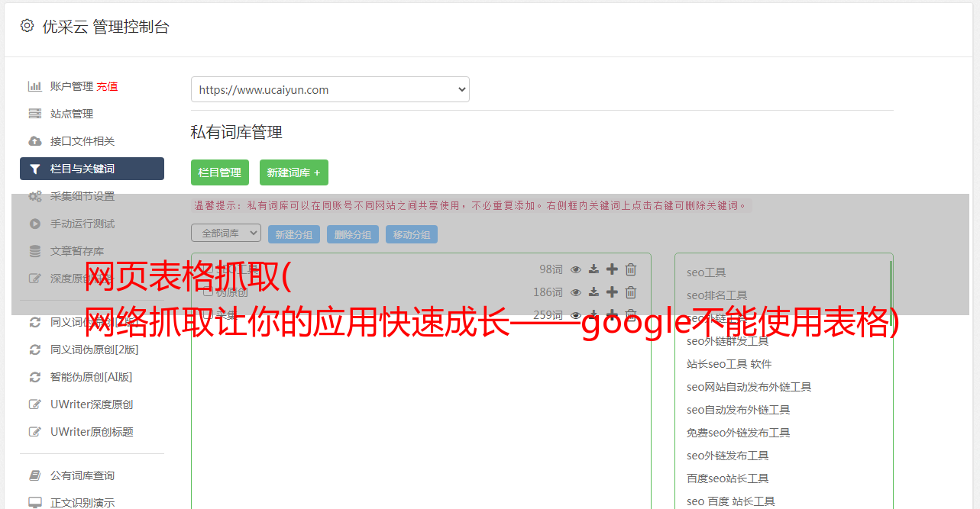Image resolution: width=980 pixels, height=509 pixels.
Task: Open the https://www.ucaiyun.com site dropdown
Action: 330,89
